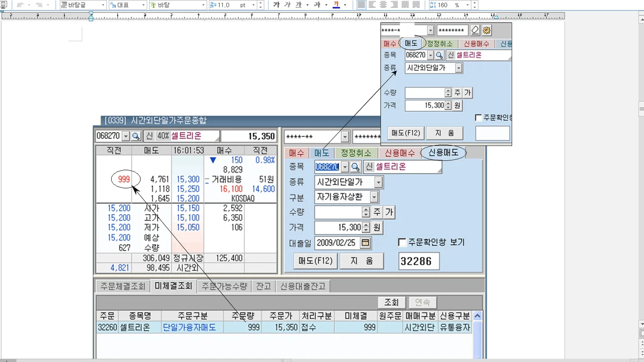
Task: Undo the last edit in toolbar
Action: tap(20, 5)
